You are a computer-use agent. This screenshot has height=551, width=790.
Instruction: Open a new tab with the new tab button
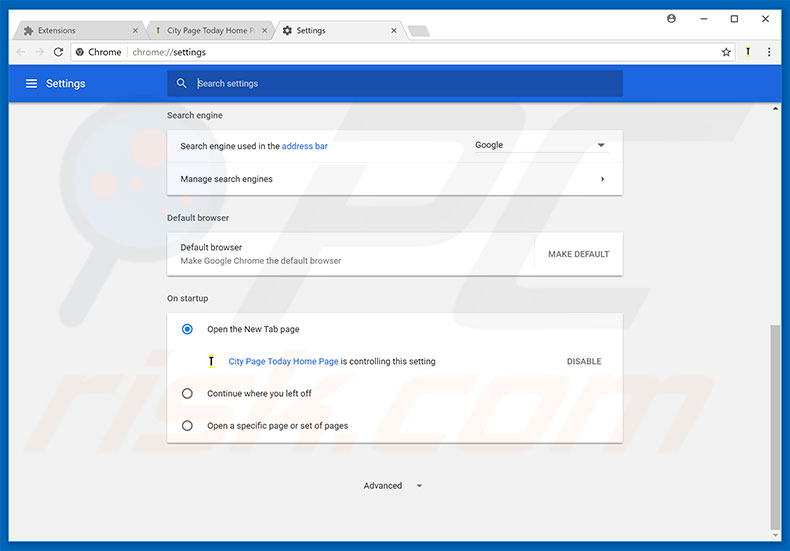pos(419,31)
